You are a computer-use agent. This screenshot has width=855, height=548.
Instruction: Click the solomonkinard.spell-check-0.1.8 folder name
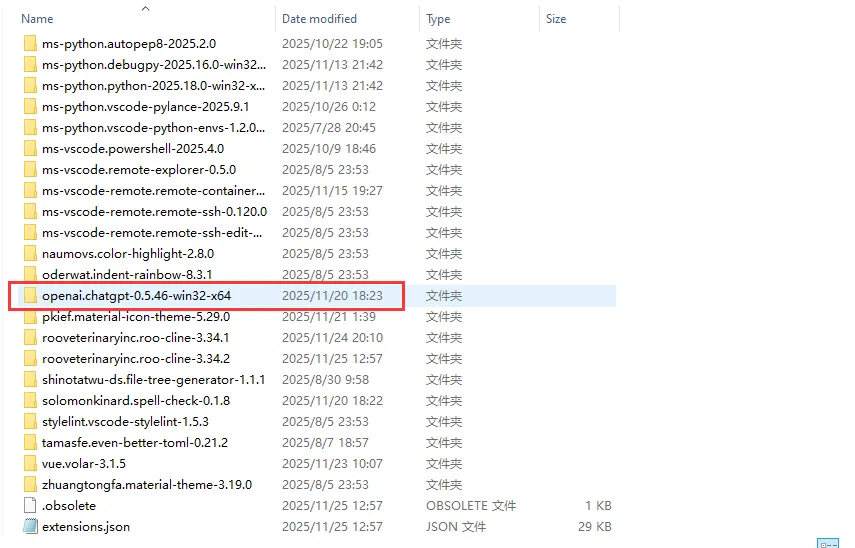pyautogui.click(x=136, y=400)
